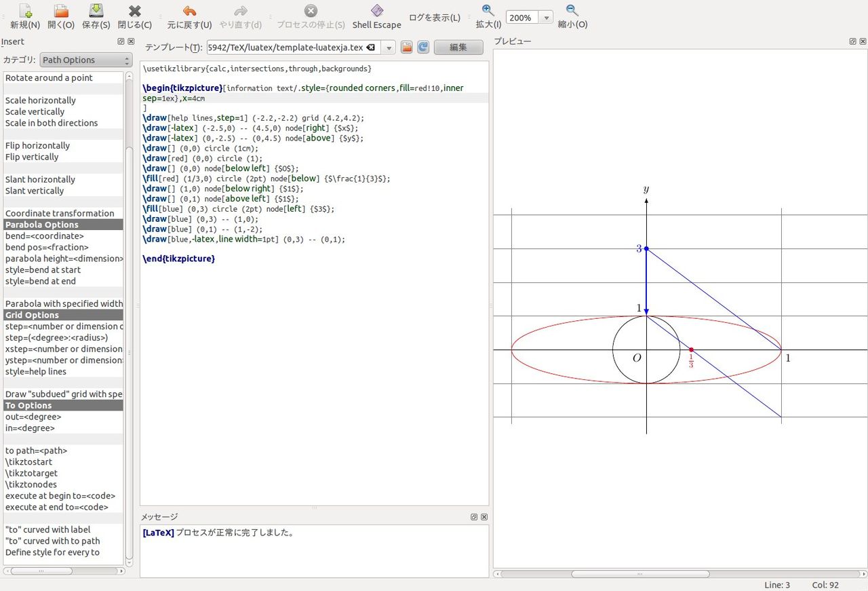The height and width of the screenshot is (591, 868).
Task: Click into the 200% zoom value field
Action: [x=522, y=18]
